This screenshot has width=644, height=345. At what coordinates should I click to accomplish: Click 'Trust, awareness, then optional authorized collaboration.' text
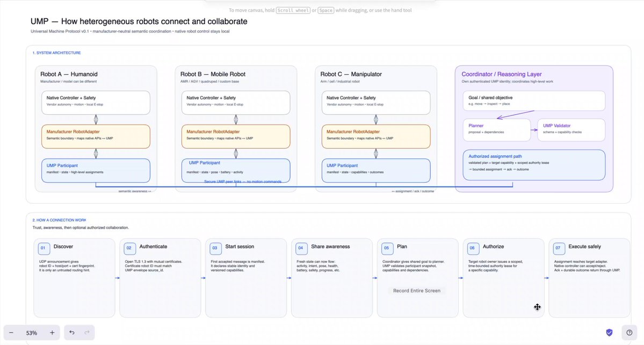[81, 227]
